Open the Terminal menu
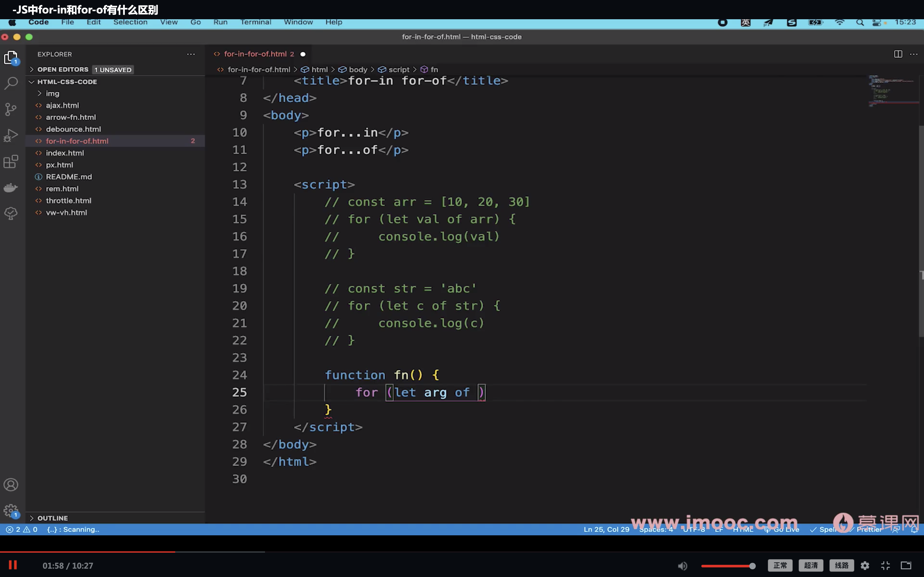This screenshot has height=577, width=924. click(255, 22)
